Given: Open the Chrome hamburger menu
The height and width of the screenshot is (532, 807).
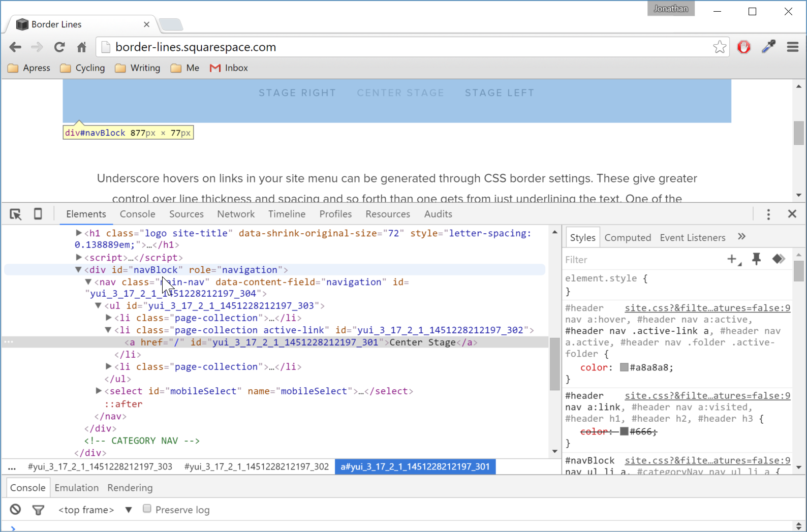Looking at the screenshot, I should point(793,47).
